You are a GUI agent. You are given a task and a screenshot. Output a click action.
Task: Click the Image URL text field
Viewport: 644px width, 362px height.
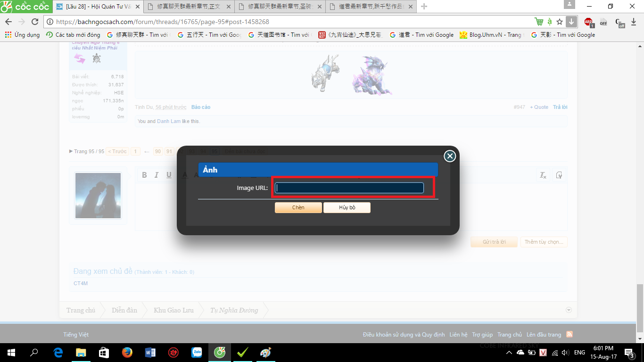(349, 188)
